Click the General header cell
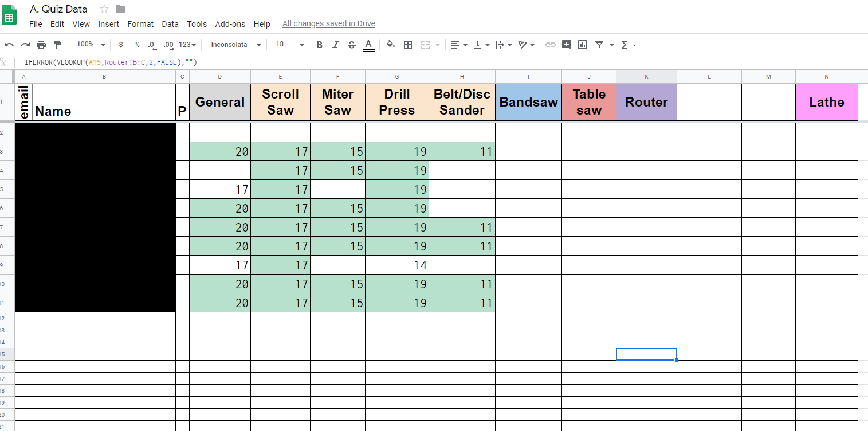The height and width of the screenshot is (431, 868). 220,102
